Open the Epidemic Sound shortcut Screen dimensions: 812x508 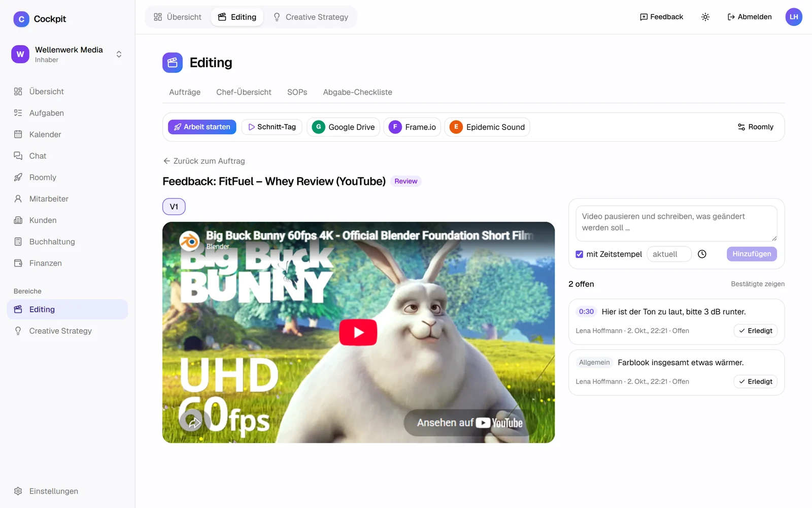pyautogui.click(x=487, y=127)
